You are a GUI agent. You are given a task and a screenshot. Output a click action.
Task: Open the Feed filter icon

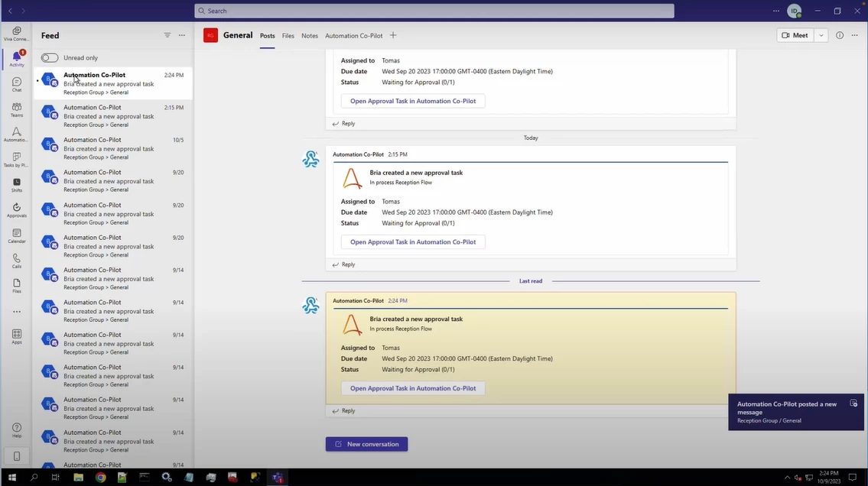[x=167, y=35]
